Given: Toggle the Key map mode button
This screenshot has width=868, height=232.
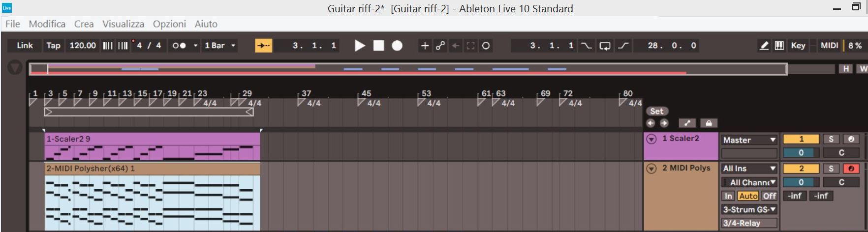Looking at the screenshot, I should [798, 46].
